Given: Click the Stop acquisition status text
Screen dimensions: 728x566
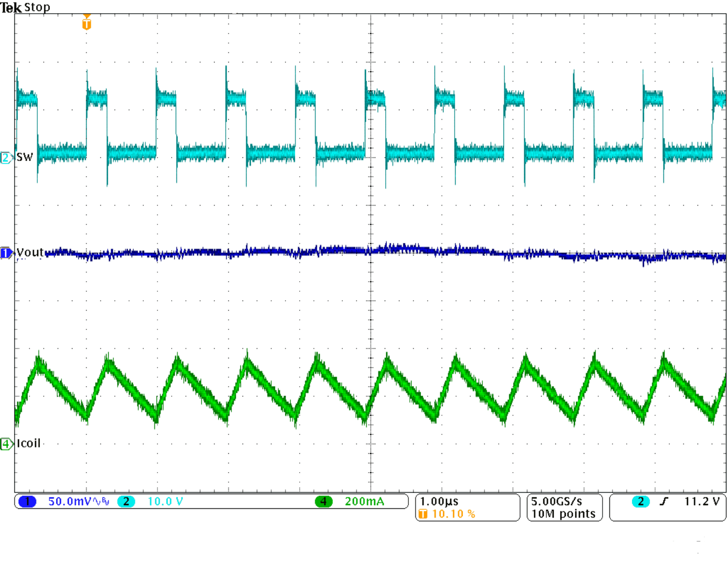Looking at the screenshot, I should 37,7.
